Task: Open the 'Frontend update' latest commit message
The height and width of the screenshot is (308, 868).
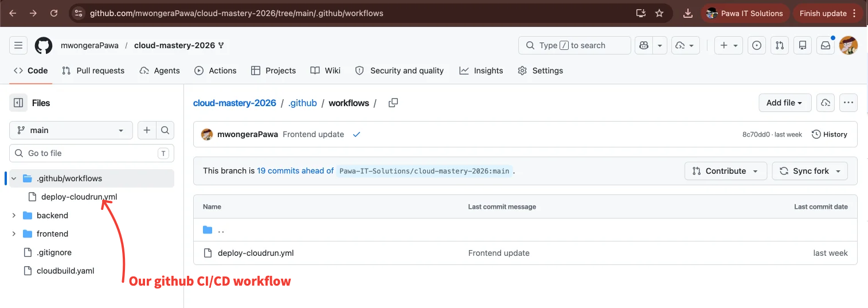Action: (314, 134)
